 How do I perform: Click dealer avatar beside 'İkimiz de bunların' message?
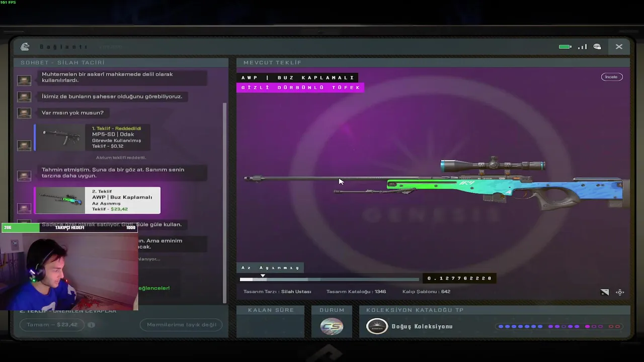click(x=24, y=97)
